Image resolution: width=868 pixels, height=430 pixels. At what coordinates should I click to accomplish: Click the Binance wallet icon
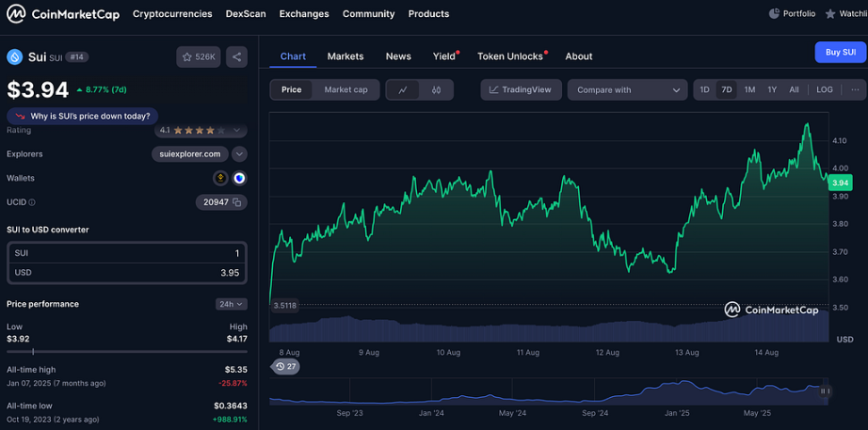click(221, 178)
